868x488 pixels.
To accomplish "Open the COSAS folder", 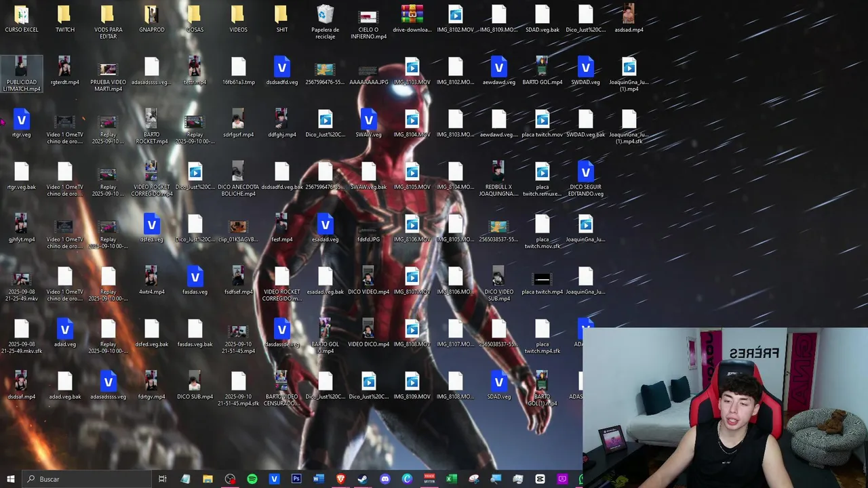I will [x=195, y=19].
